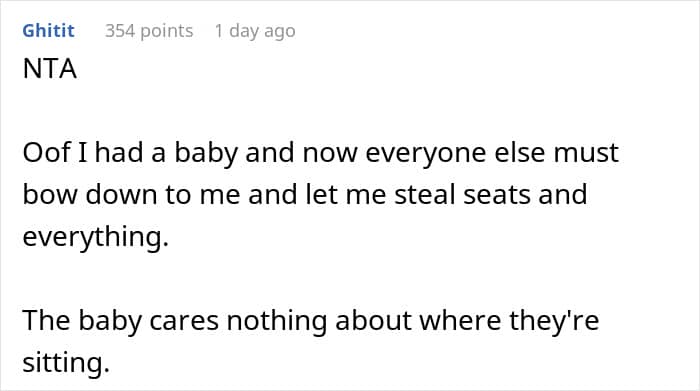Click the word where in last paragraph
Image resolution: width=700 pixels, height=391 pixels.
tap(460, 320)
